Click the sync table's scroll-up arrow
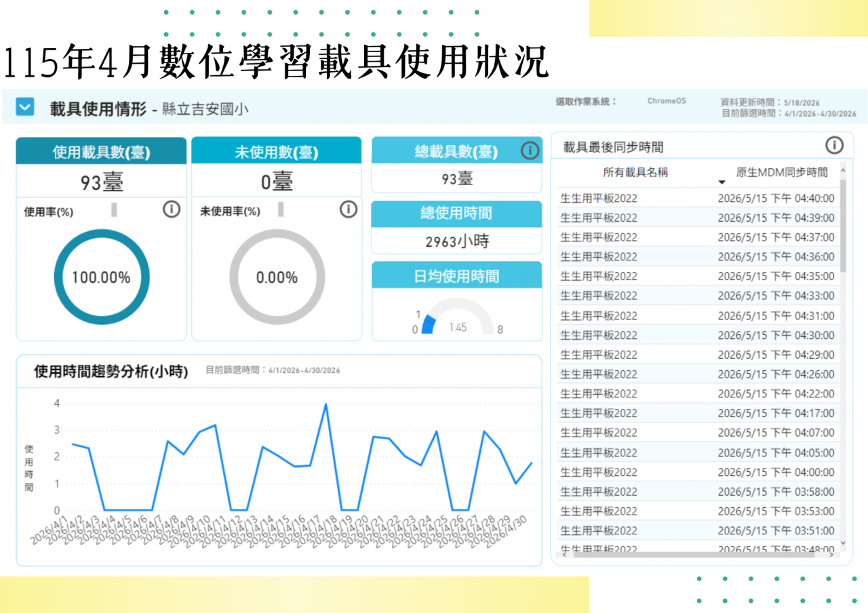 (843, 170)
